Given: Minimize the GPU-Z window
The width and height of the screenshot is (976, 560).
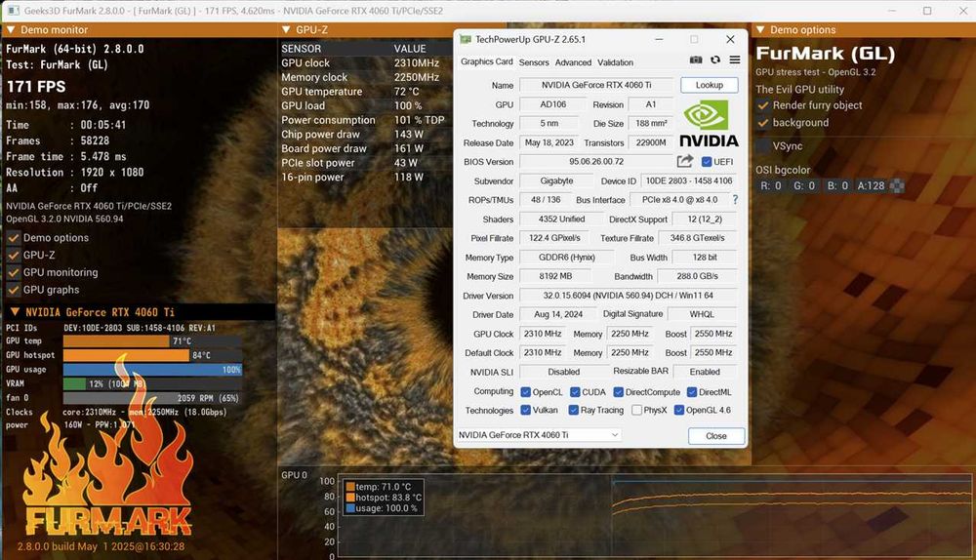Looking at the screenshot, I should pos(659,39).
